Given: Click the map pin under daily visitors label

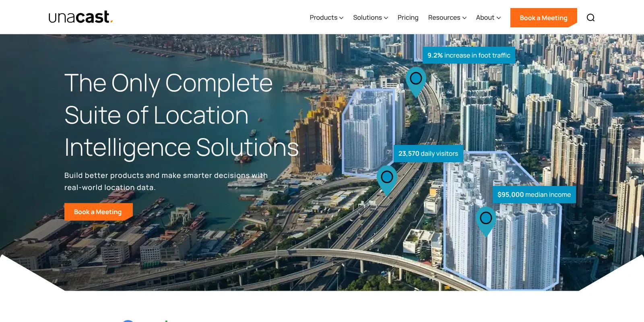Looking at the screenshot, I should [x=387, y=180].
